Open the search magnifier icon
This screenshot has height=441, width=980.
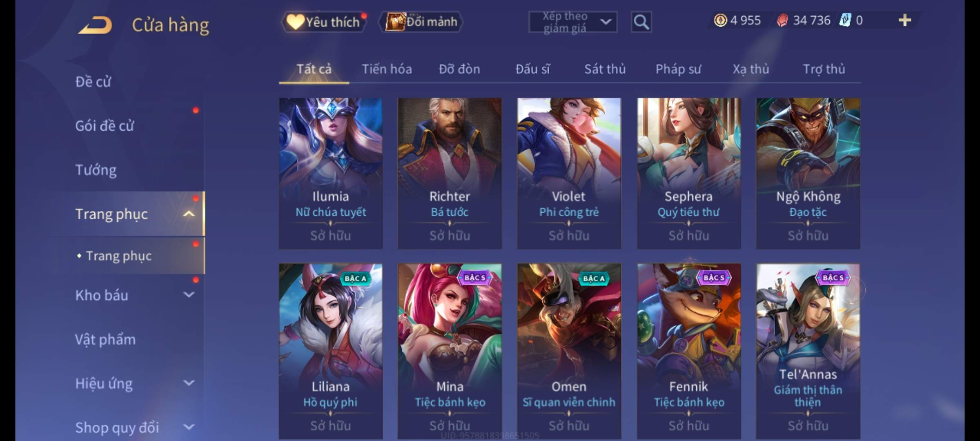(x=641, y=22)
